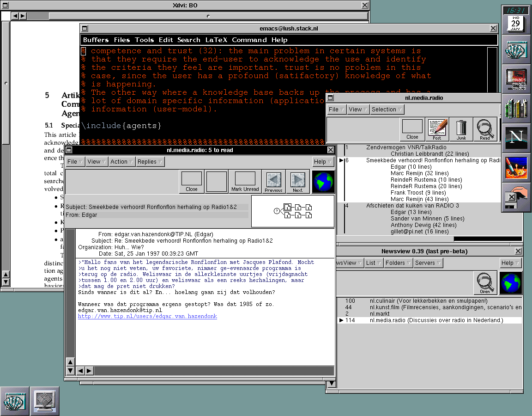Click the monitor icon at bottom-left desktop
Screen dimensions: 532x416
(45, 401)
